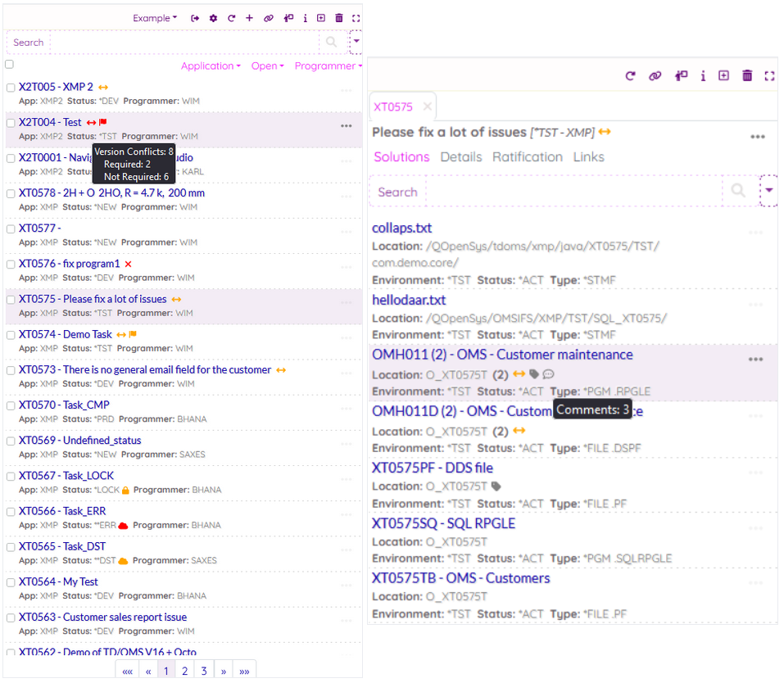Click the Search field in Solutions panel
Viewport: 784px width, 683px height.
573,192
